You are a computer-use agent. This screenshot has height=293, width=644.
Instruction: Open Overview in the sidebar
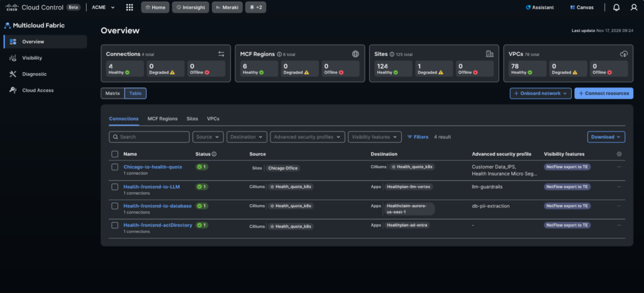tap(45, 41)
